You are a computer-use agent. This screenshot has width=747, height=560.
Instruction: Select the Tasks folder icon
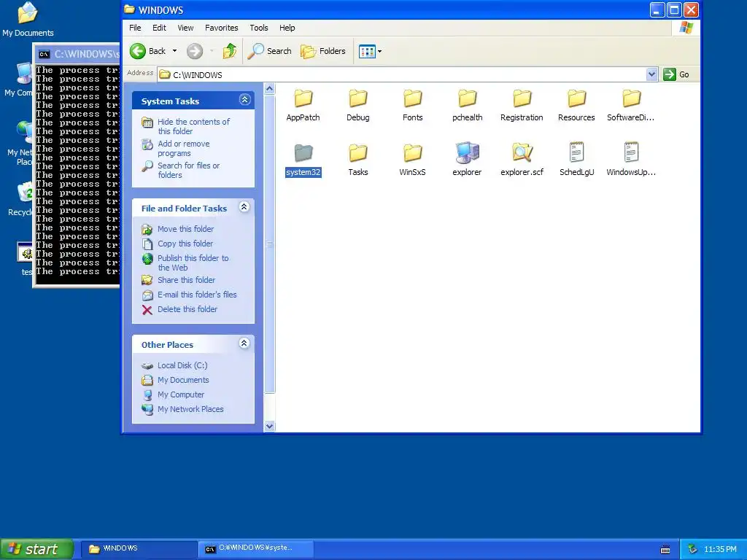coord(357,153)
